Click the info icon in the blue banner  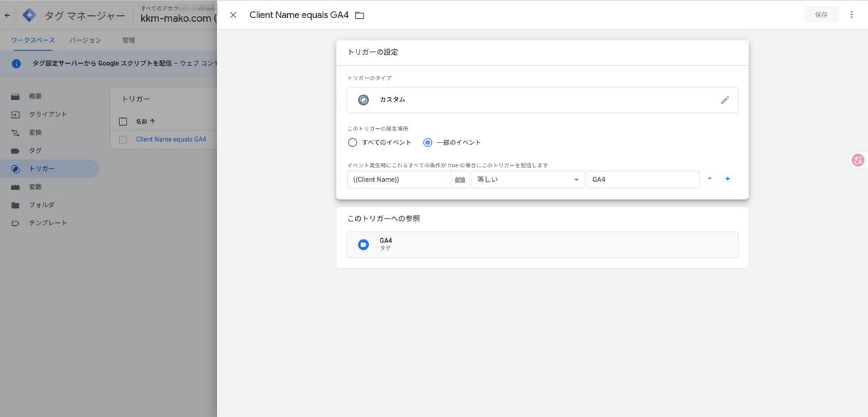17,64
